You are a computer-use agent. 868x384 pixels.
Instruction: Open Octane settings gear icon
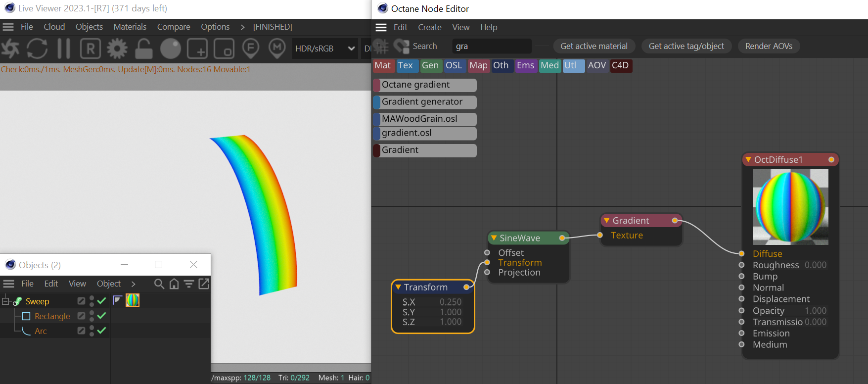tap(117, 48)
